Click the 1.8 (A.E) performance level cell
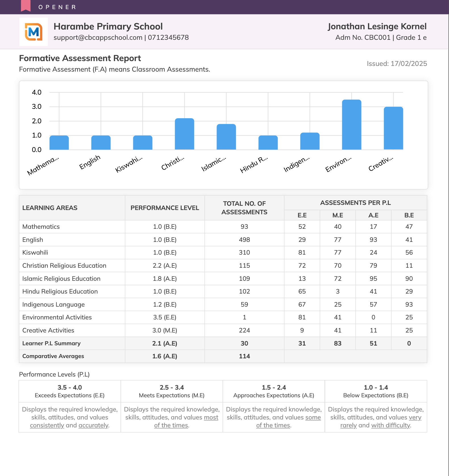The height and width of the screenshot is (476, 449). (165, 278)
